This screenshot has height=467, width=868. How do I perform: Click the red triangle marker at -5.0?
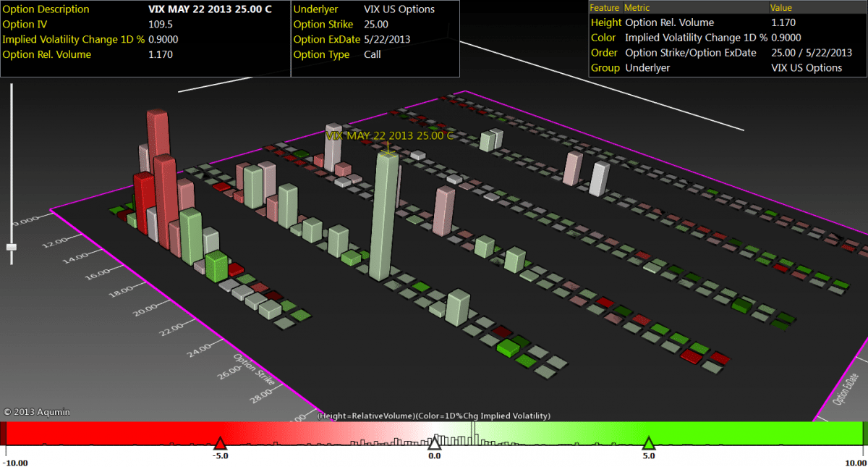tap(220, 443)
